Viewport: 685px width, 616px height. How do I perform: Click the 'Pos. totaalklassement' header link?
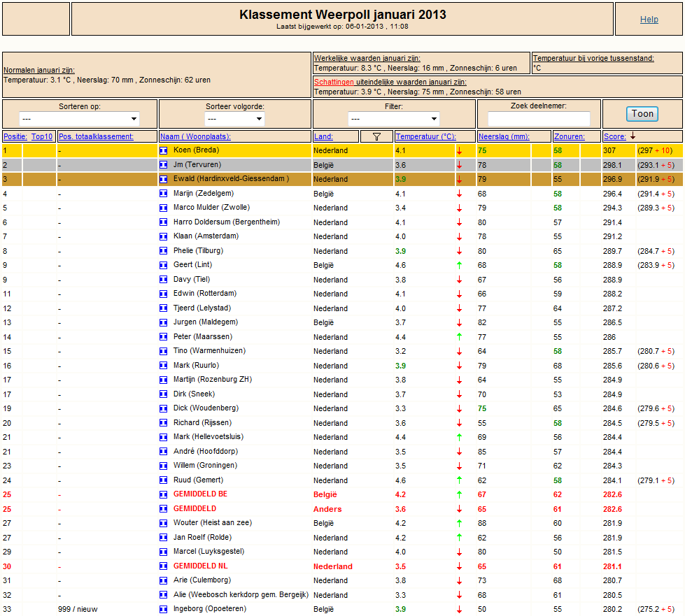96,136
